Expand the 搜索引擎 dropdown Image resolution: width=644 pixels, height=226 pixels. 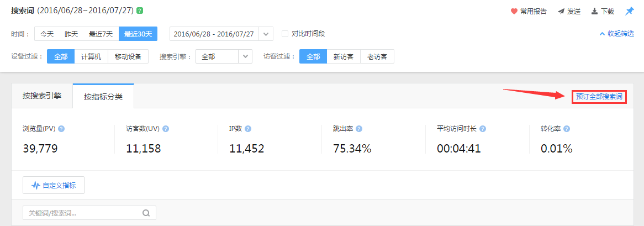(245, 56)
